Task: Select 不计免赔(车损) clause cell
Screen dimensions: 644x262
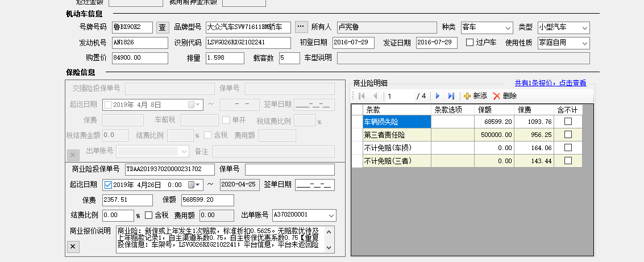Action: click(x=397, y=148)
